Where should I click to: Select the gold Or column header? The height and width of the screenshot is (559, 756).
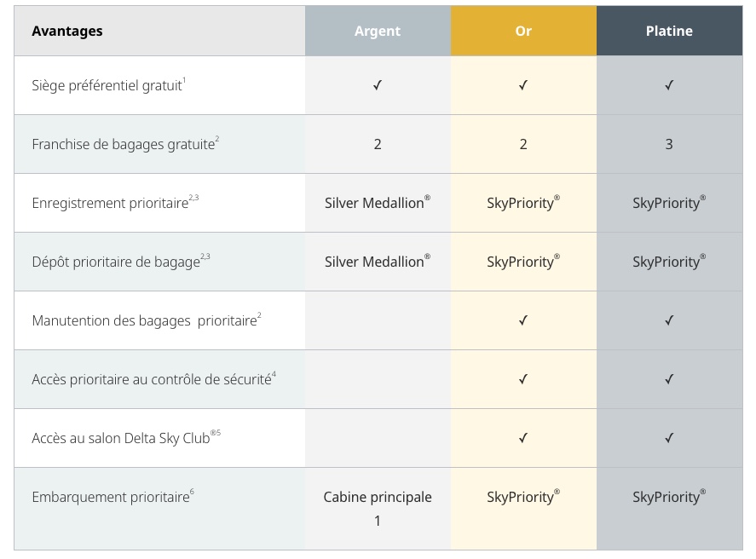click(x=523, y=31)
